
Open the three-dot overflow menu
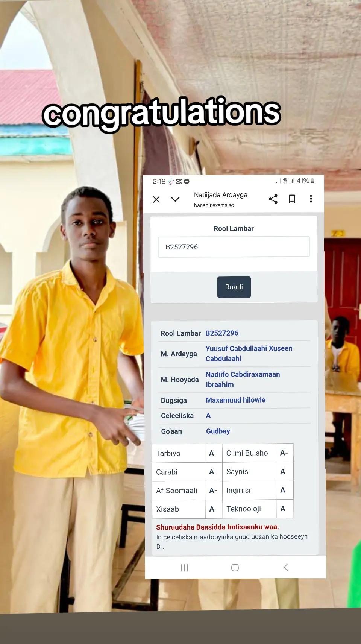(x=311, y=199)
